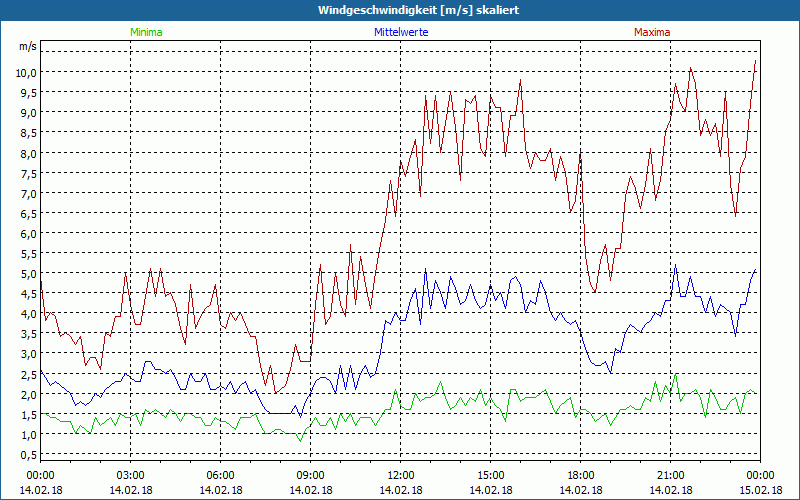Click the '1,5' y-axis value
This screenshot has height=500, width=800.
pos(28,414)
